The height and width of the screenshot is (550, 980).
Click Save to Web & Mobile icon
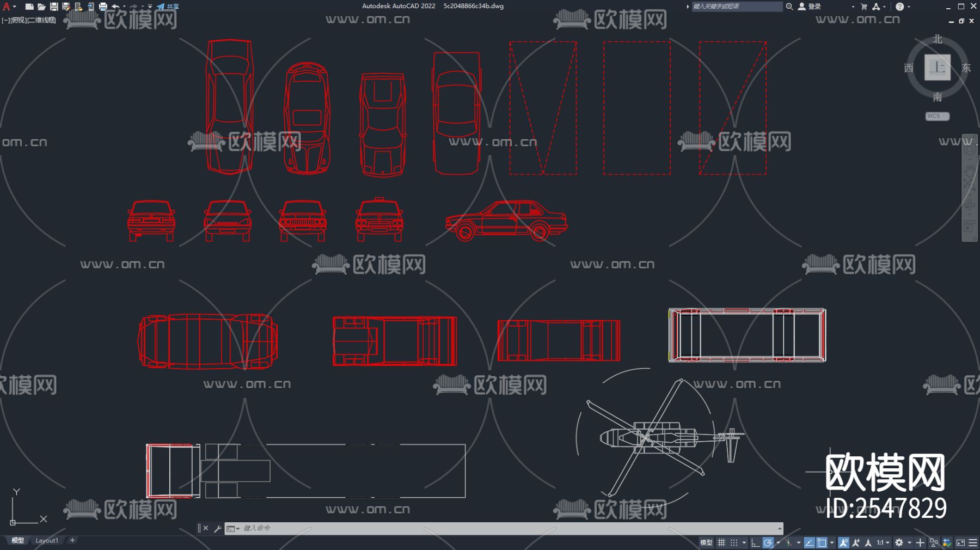tap(90, 7)
